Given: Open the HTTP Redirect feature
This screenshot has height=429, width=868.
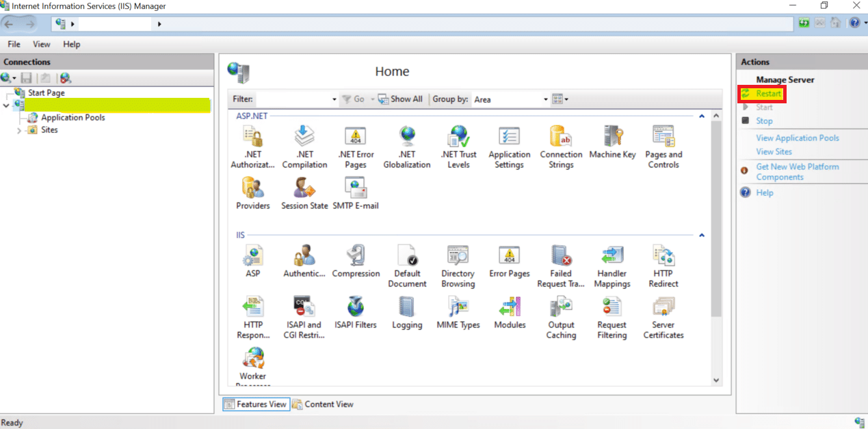Looking at the screenshot, I should (x=663, y=266).
